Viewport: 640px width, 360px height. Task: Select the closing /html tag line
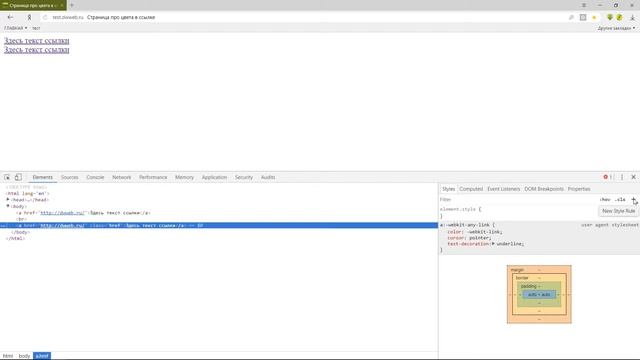[16, 238]
